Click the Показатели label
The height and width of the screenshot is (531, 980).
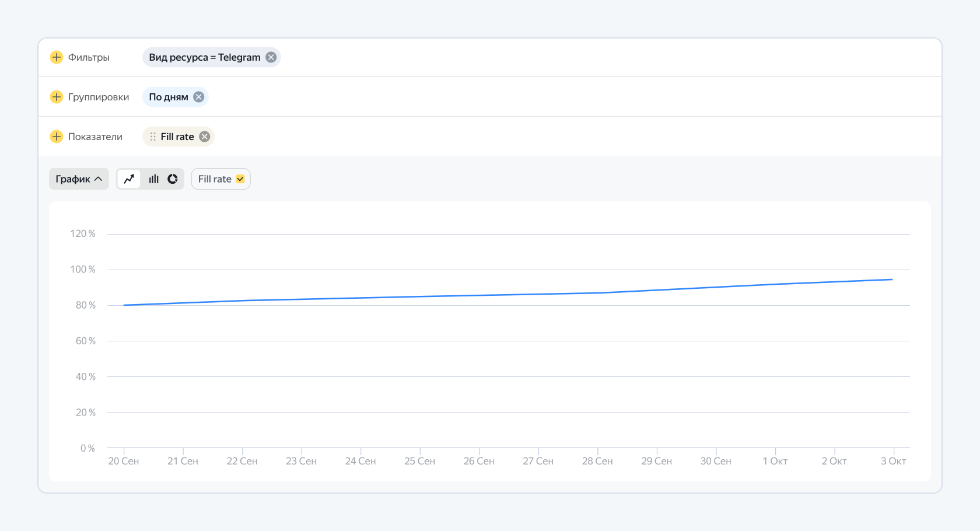pyautogui.click(x=95, y=137)
